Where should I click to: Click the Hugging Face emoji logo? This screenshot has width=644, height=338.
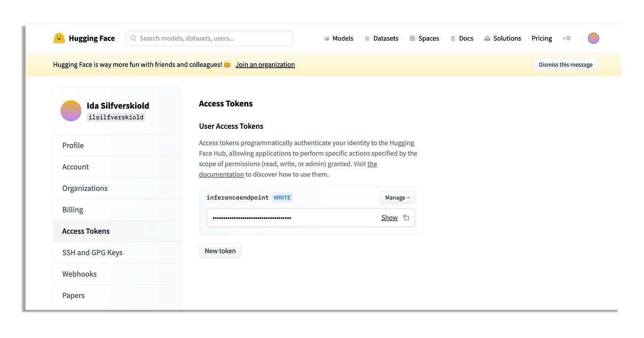pos(59,38)
